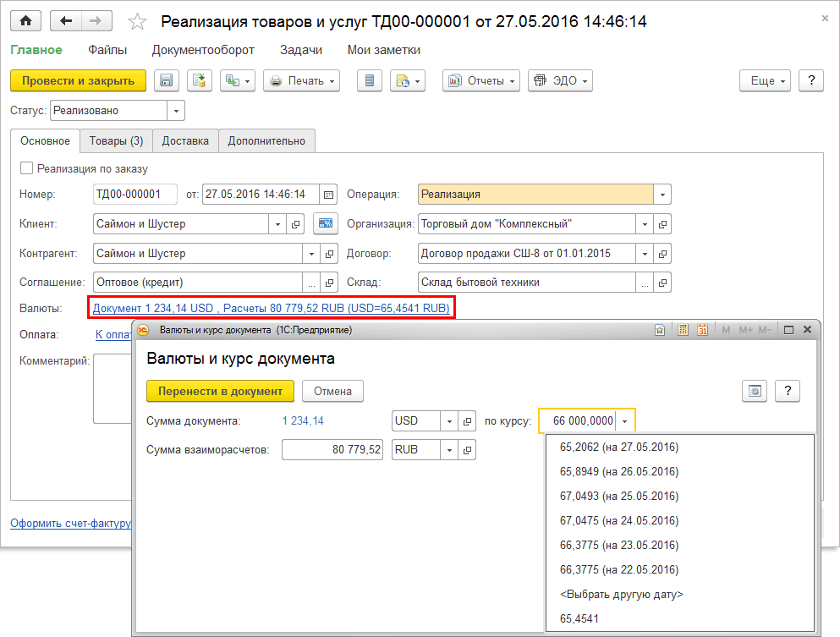The width and height of the screenshot is (840, 637).
Task: Expand the Договор dropdown arrow
Action: pos(645,254)
